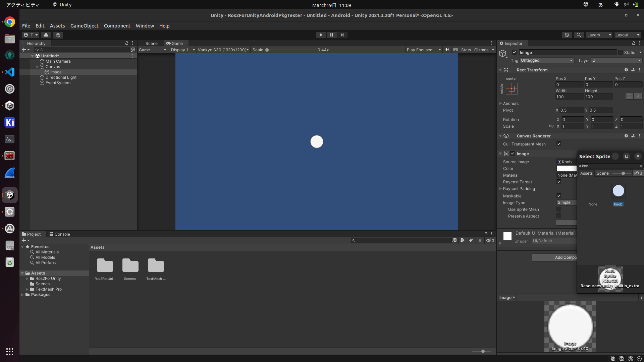Expand the Ros2ForUnity folder in tree
The height and width of the screenshot is (362, 644).
point(27,279)
